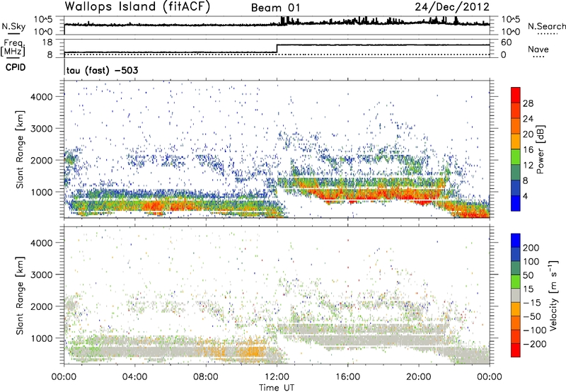This screenshot has width=566, height=392.
Task: Click the '12:00' time axis label
Action: pyautogui.click(x=277, y=377)
